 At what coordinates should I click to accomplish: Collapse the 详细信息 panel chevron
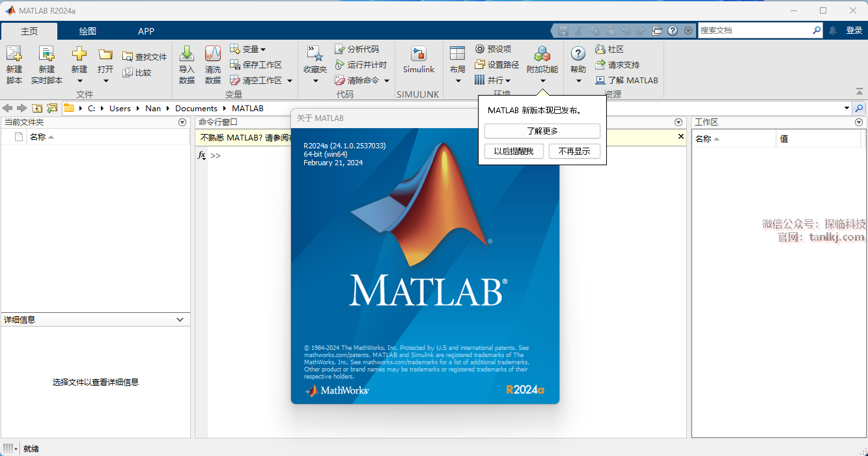(180, 319)
